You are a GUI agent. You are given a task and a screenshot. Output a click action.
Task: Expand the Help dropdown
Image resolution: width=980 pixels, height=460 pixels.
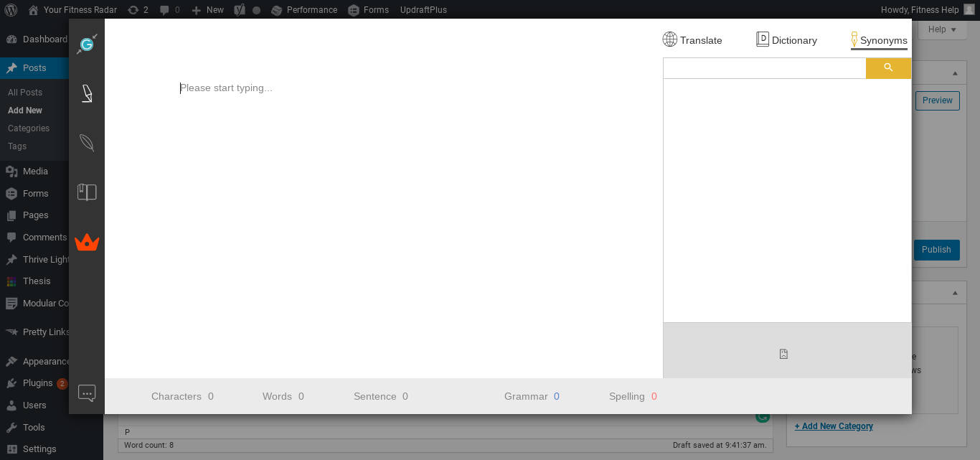[942, 29]
